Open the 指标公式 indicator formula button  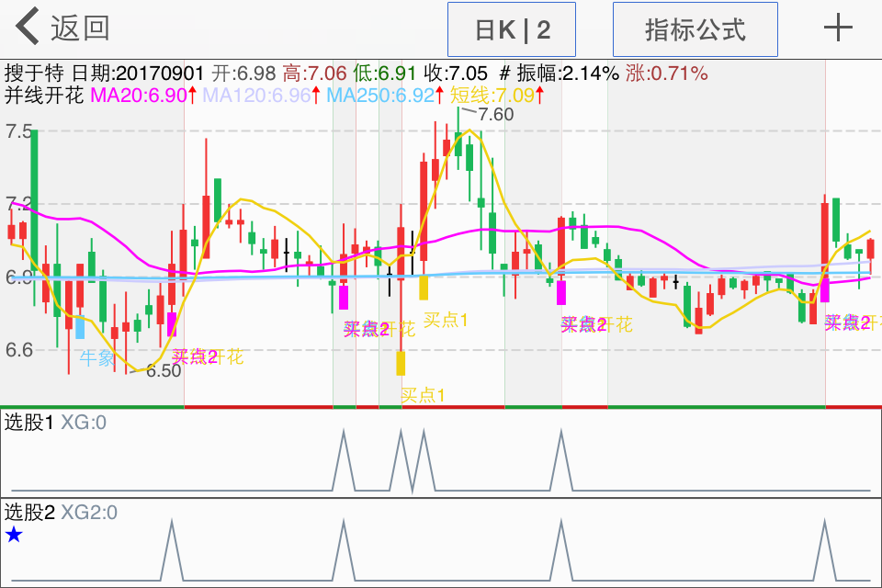coord(695,29)
